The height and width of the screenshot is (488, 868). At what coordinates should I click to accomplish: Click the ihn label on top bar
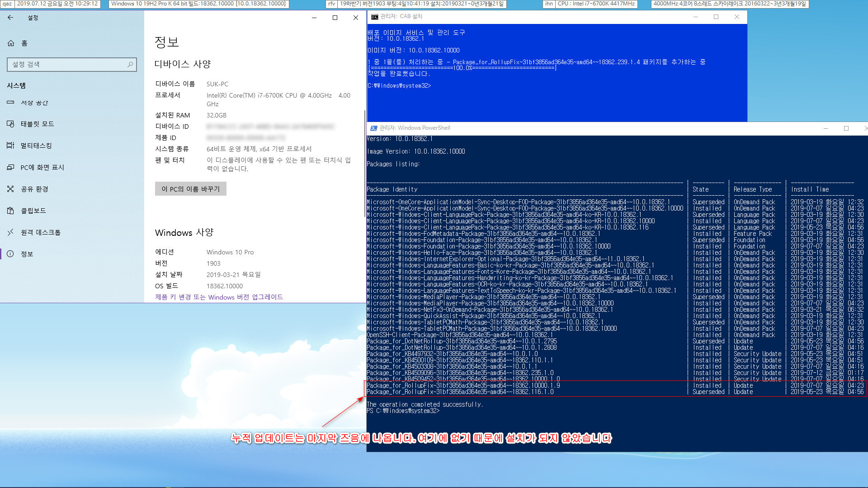pyautogui.click(x=548, y=4)
